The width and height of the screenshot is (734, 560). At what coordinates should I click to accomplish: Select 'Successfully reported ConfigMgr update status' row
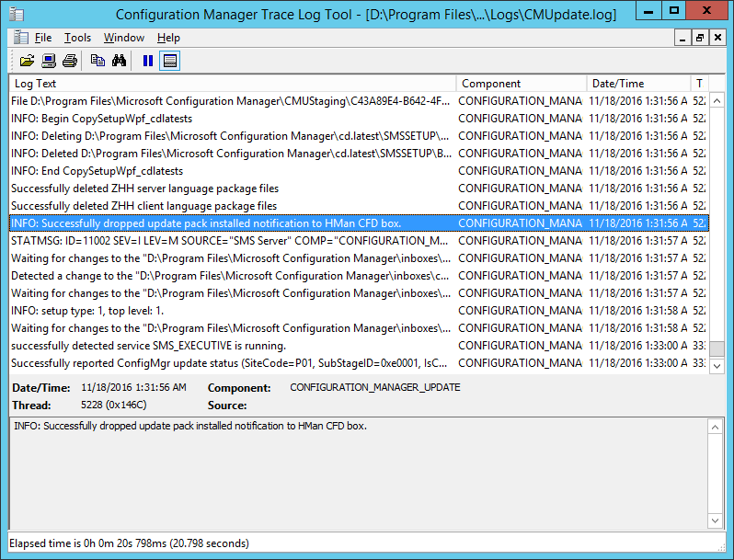[359, 363]
